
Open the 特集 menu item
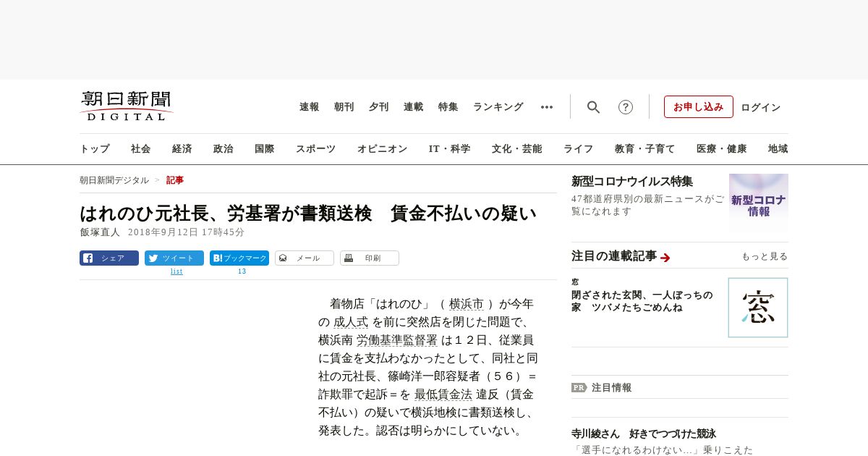[448, 107]
